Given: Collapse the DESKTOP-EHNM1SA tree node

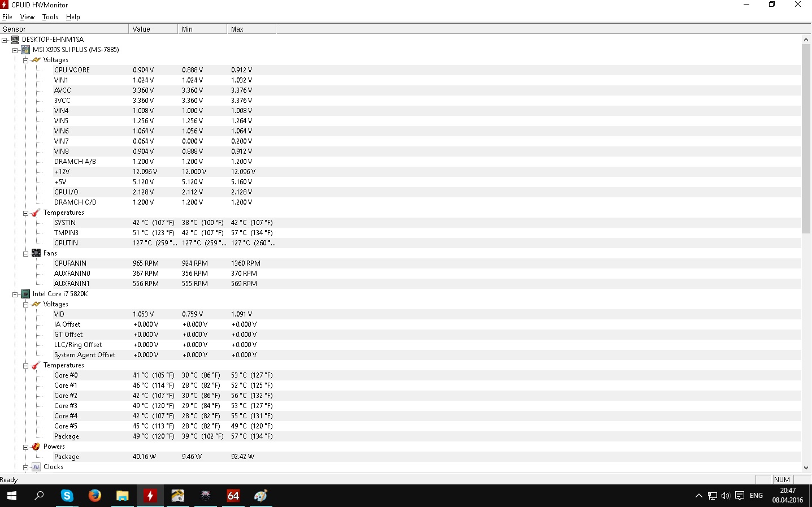Looking at the screenshot, I should click(5, 40).
